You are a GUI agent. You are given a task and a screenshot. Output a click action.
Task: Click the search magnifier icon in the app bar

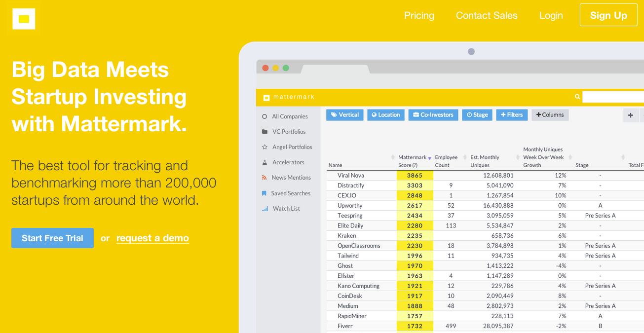(577, 97)
